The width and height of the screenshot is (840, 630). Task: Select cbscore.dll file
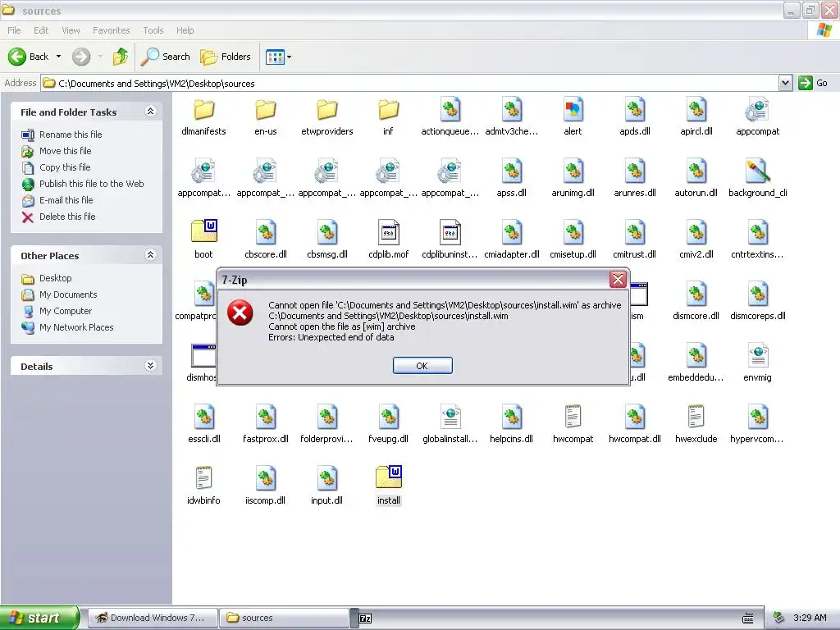265,240
